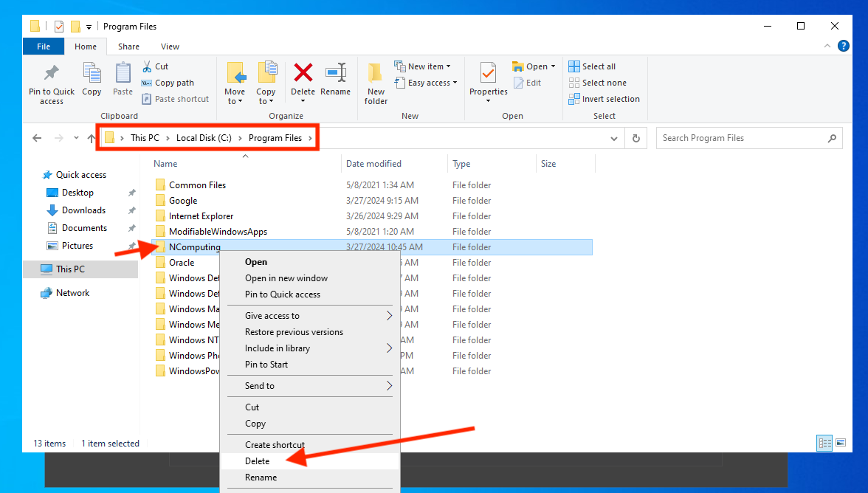The width and height of the screenshot is (868, 493).
Task: Switch to the Share tab
Action: point(128,46)
